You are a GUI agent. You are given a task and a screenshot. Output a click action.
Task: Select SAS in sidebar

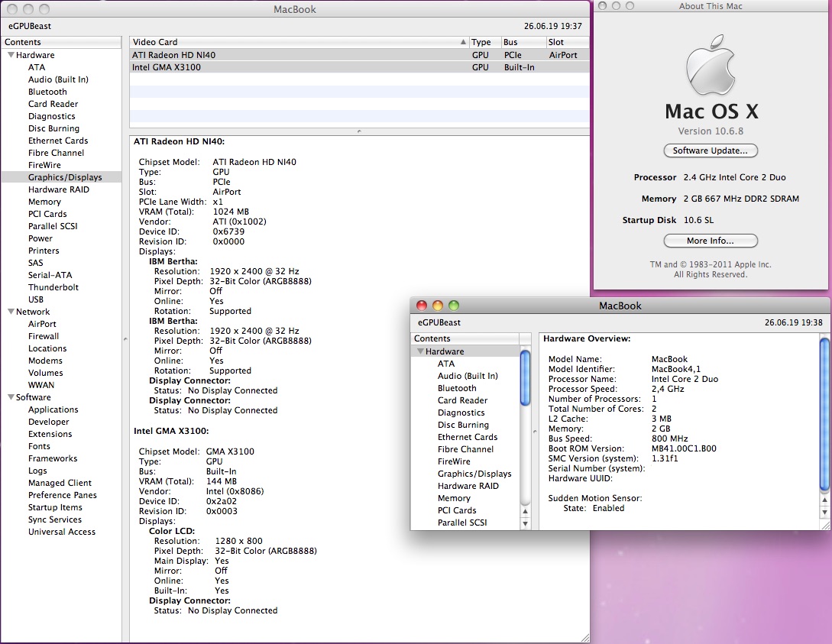(x=36, y=263)
